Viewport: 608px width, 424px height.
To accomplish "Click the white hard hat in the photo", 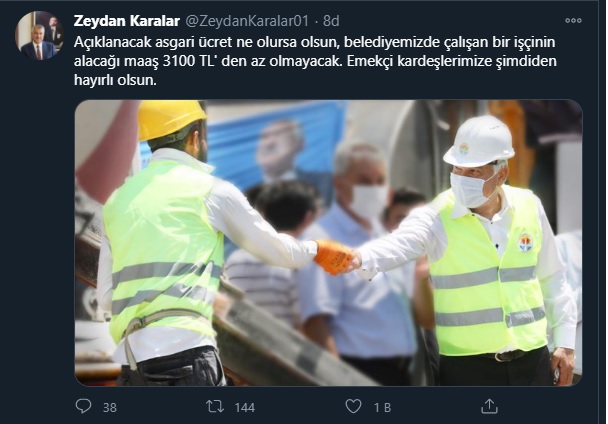I will click(480, 140).
